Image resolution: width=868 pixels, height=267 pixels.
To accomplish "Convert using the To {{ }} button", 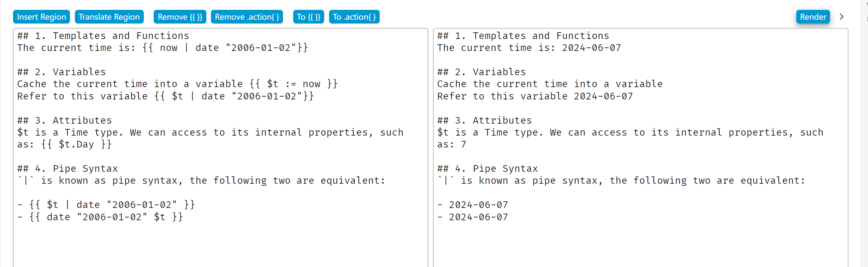I will tap(308, 17).
